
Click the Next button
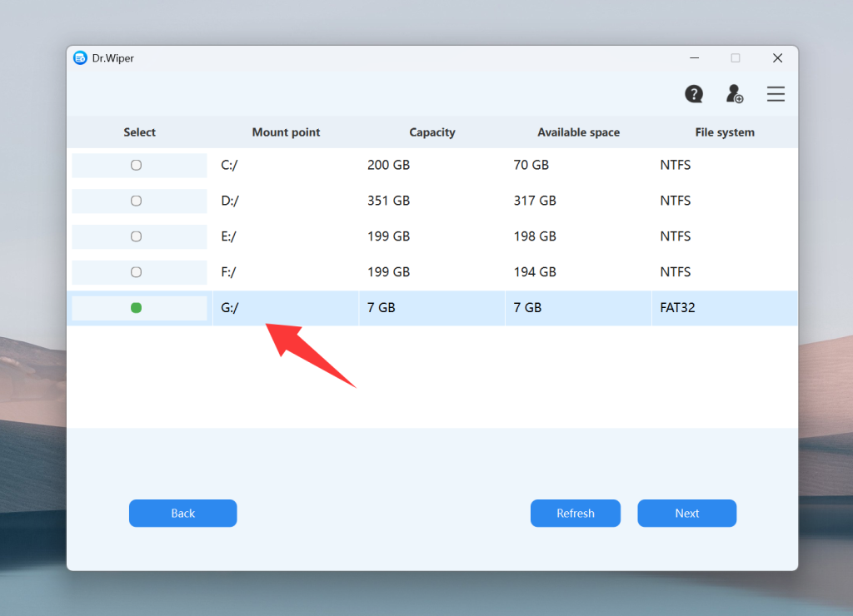686,513
